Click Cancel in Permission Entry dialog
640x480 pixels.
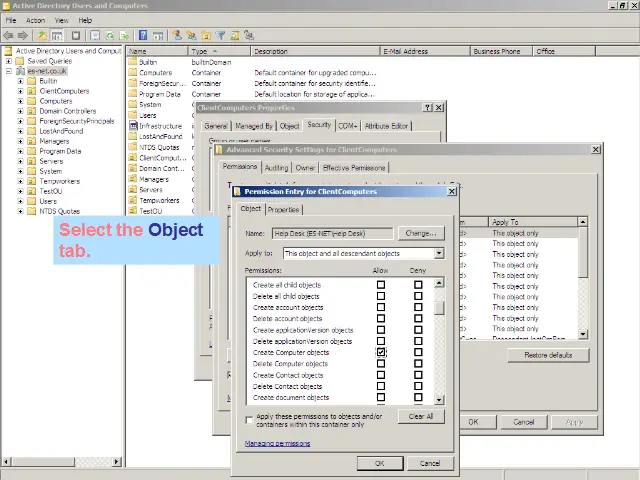430,463
